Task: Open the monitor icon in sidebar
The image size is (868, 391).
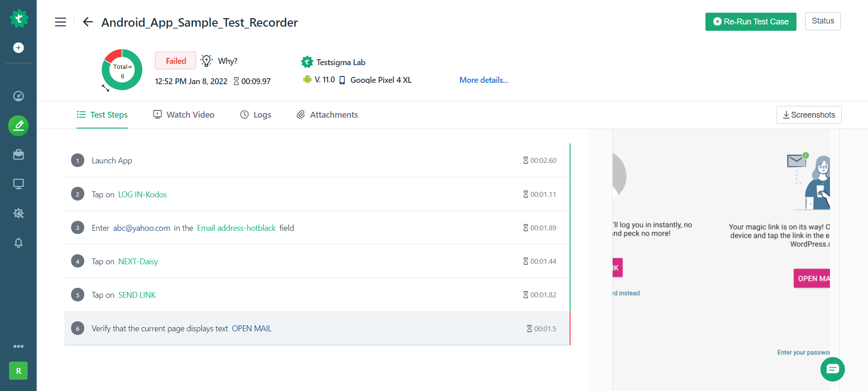Action: (19, 184)
